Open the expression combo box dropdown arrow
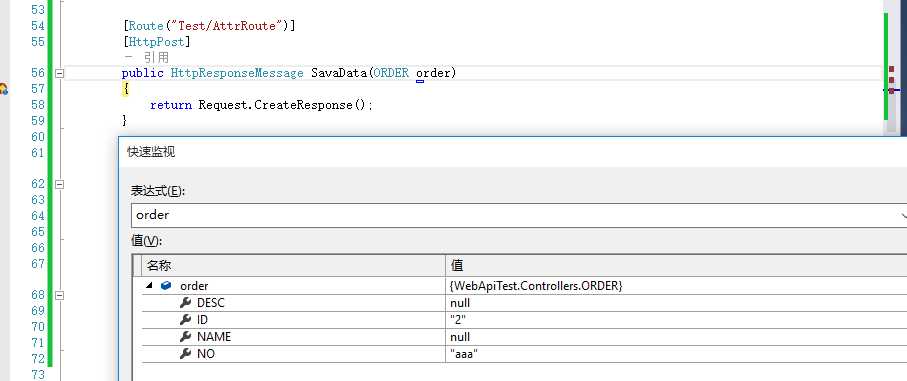907x381 pixels. (x=902, y=215)
